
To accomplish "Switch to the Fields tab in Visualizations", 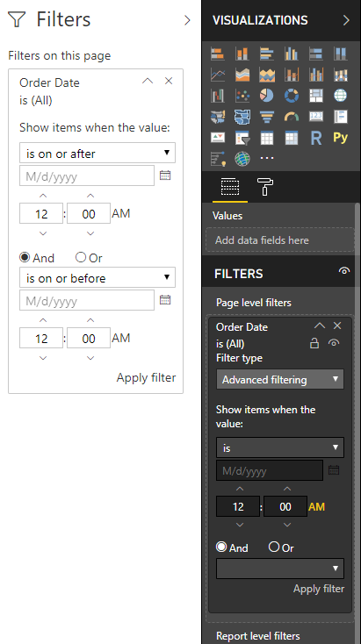I will [230, 187].
